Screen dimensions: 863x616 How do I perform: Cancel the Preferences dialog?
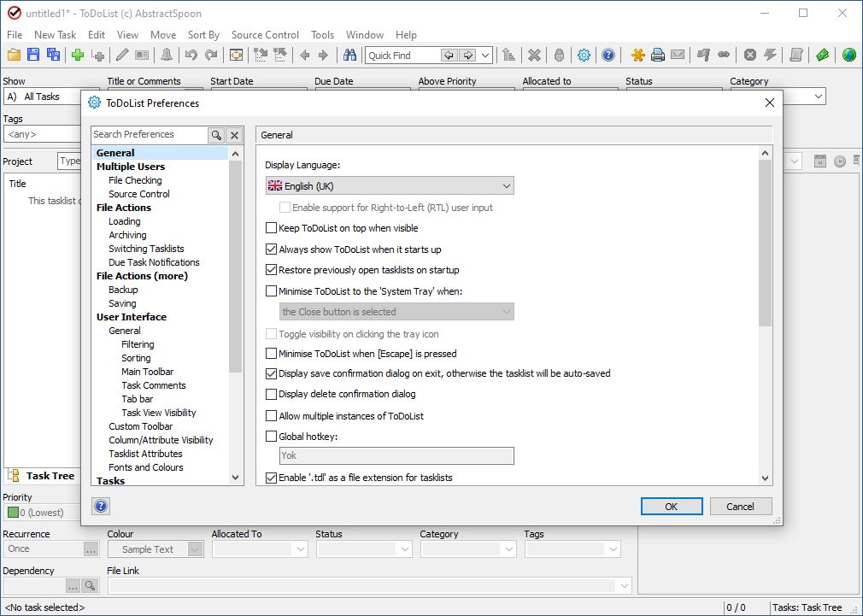point(740,507)
